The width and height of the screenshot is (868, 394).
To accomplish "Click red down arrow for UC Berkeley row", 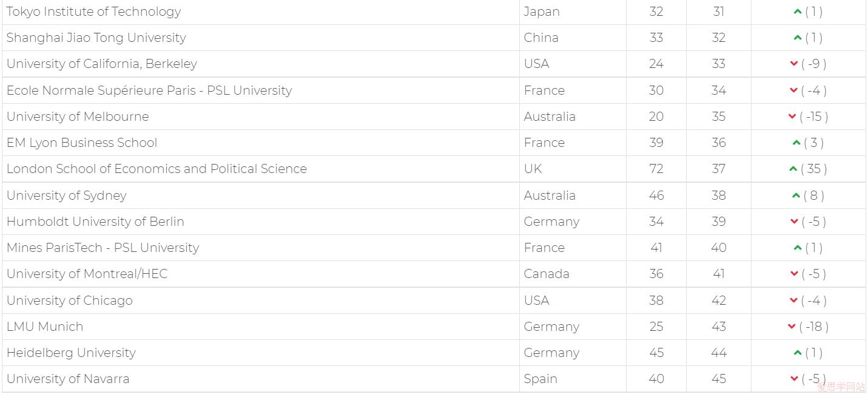I will point(793,64).
